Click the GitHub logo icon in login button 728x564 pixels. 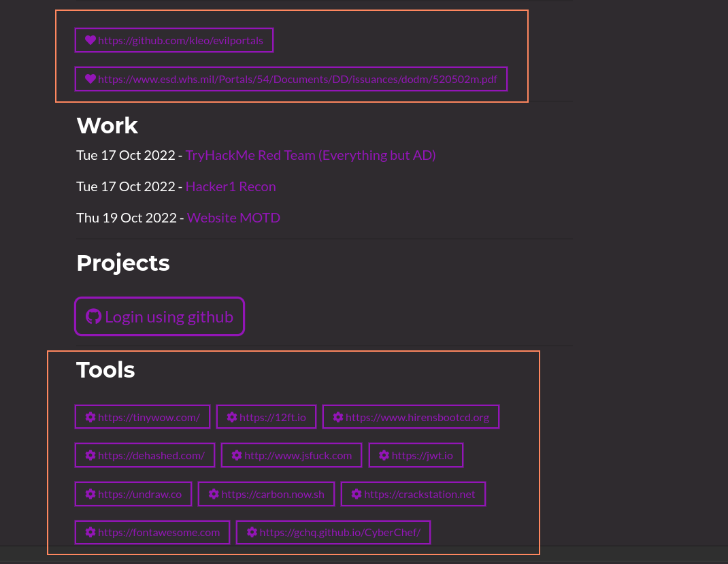(94, 316)
